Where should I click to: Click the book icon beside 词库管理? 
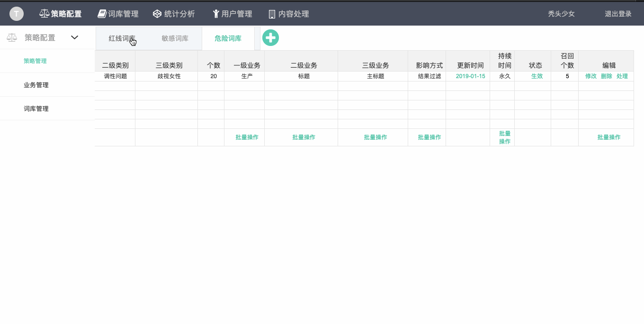[x=102, y=14]
